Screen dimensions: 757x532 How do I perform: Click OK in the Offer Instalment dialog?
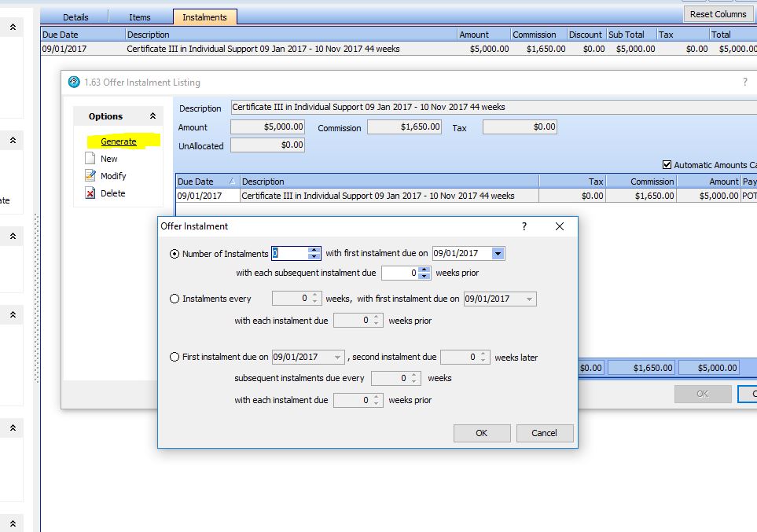click(482, 433)
